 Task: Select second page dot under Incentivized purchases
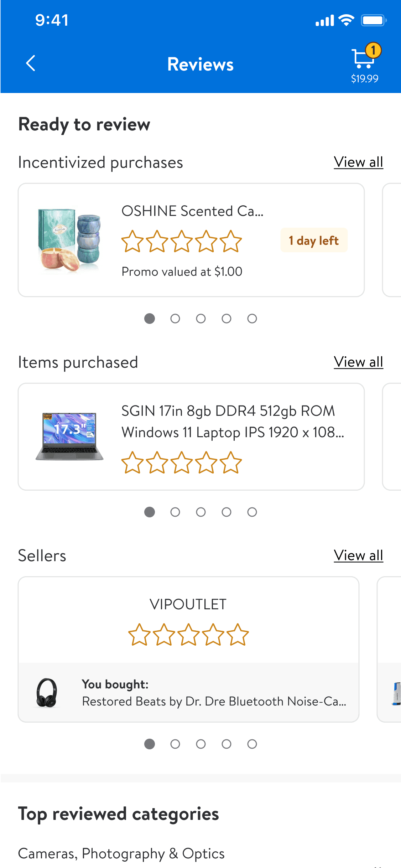[175, 319]
